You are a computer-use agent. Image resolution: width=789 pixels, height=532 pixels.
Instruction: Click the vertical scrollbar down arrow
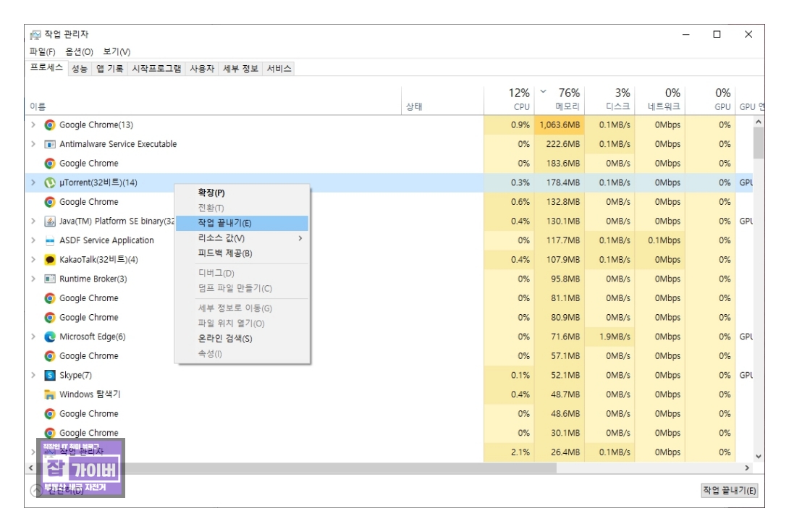tap(759, 457)
